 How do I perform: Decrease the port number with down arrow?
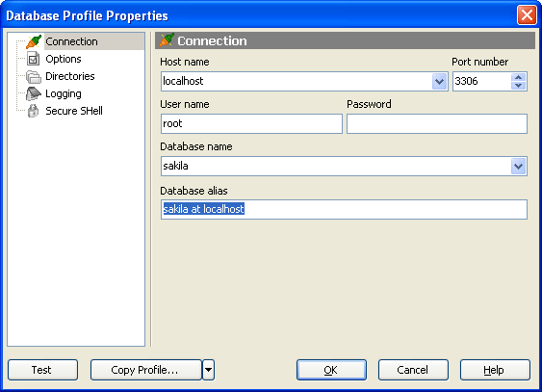pyautogui.click(x=518, y=86)
